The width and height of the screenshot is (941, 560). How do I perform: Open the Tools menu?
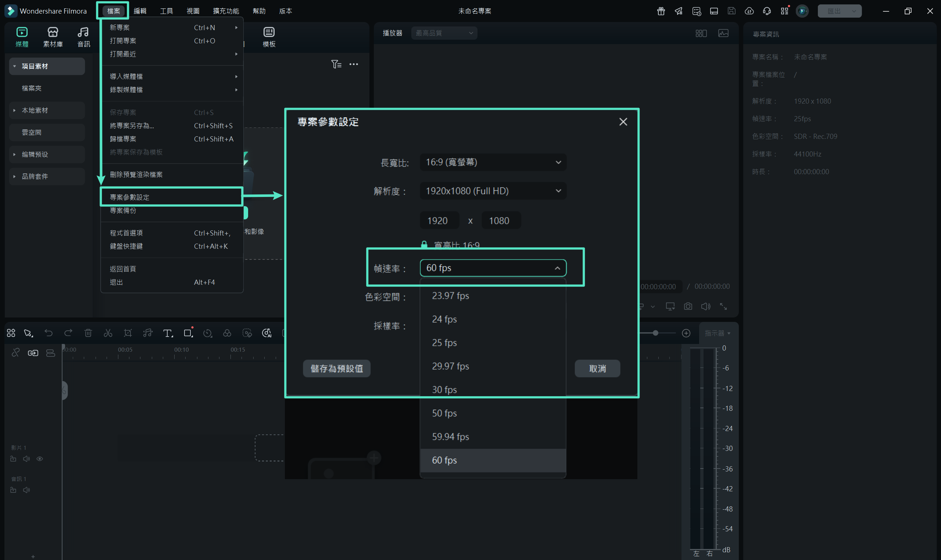click(x=167, y=11)
